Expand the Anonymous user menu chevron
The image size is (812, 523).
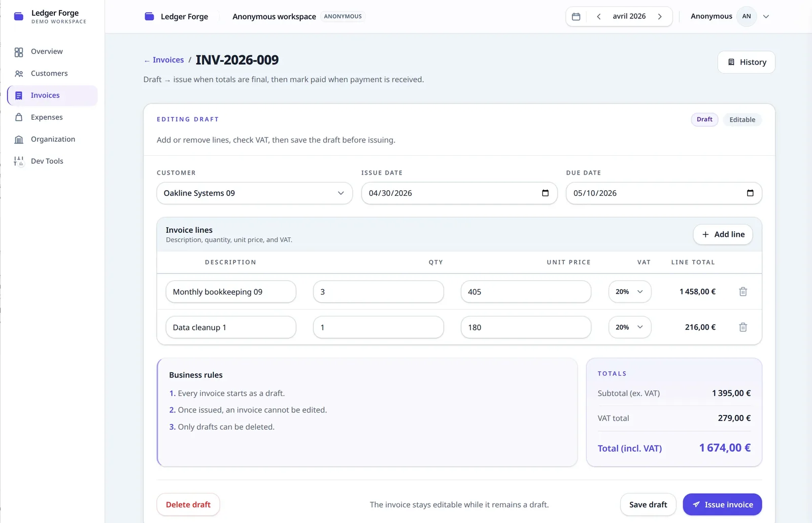click(766, 17)
